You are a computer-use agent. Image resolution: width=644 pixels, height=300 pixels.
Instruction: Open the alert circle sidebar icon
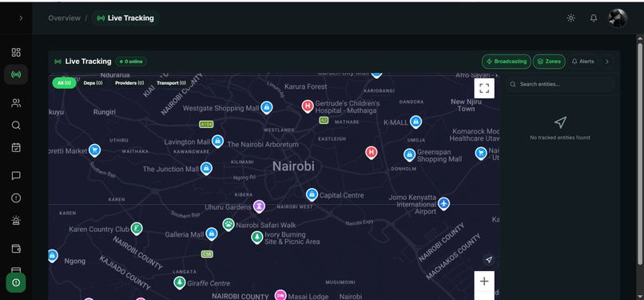tap(16, 198)
